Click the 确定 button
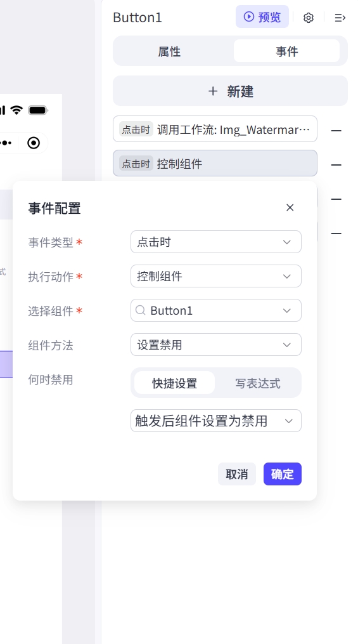358x644 pixels. click(x=283, y=474)
